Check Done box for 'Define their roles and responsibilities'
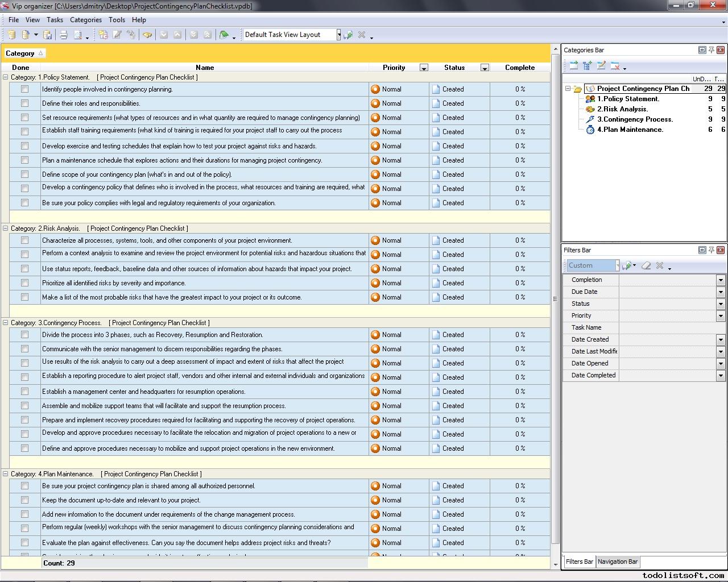Screen dimensions: 728x582 pyautogui.click(x=24, y=103)
